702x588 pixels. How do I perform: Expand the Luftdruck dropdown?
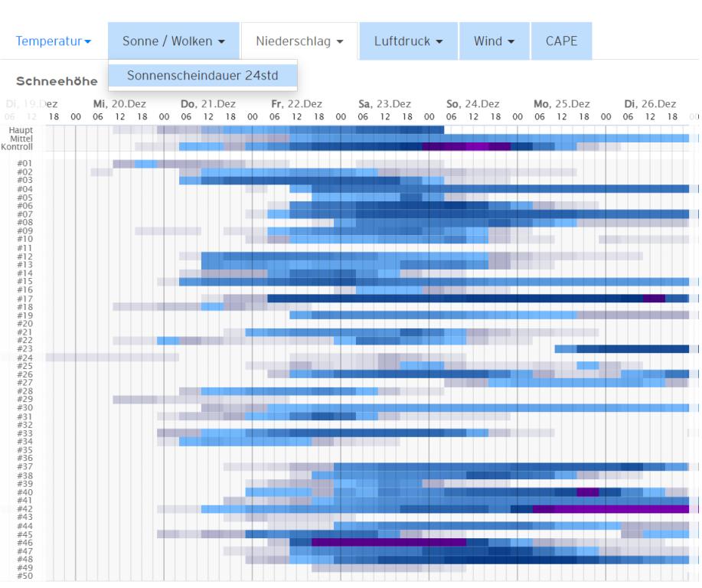(408, 41)
